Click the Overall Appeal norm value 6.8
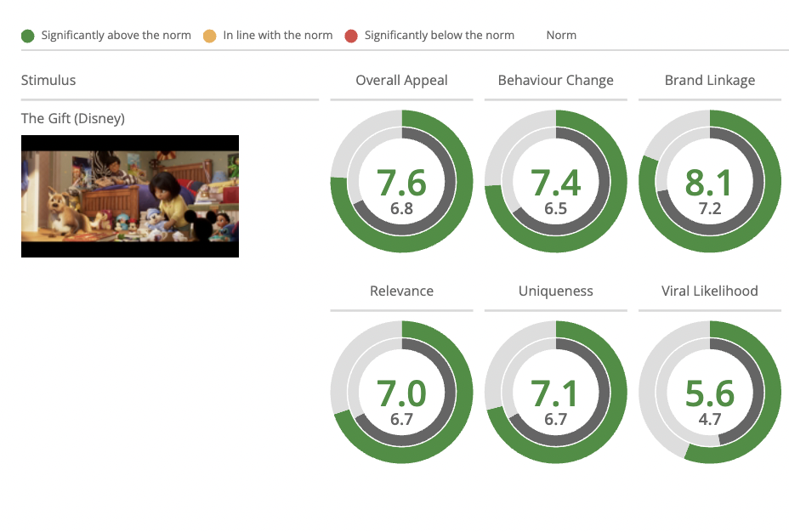 [x=401, y=208]
